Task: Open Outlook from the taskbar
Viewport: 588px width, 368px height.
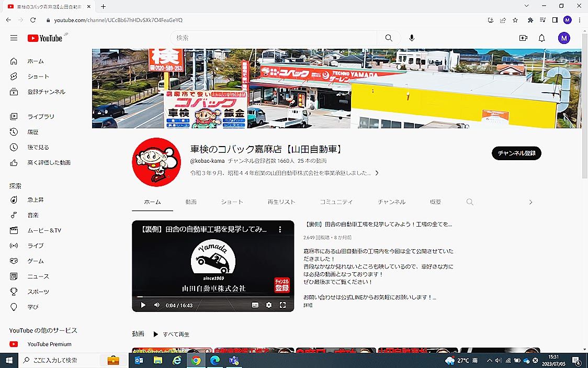Action: [x=139, y=361]
